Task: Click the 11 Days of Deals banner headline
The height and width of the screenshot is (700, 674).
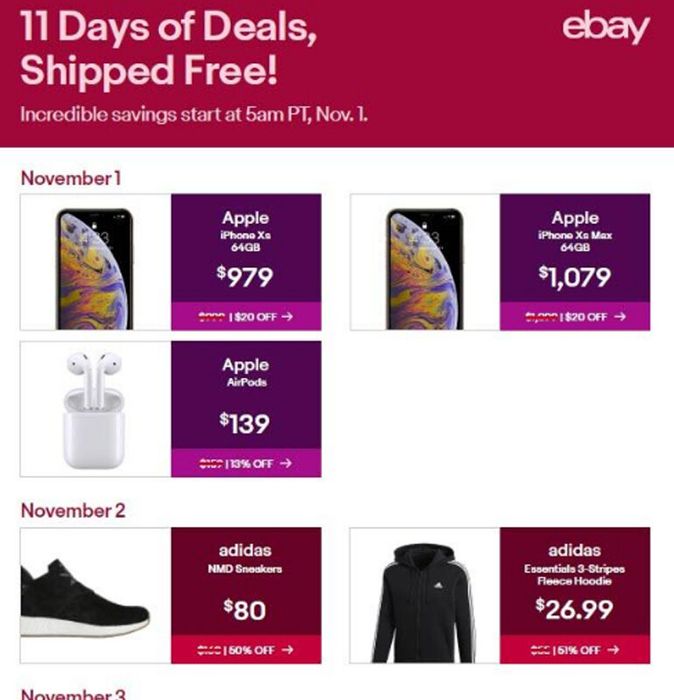Action: 169,48
